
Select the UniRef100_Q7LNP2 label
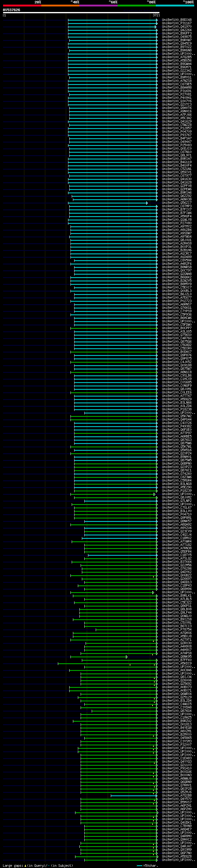coord(177,501)
